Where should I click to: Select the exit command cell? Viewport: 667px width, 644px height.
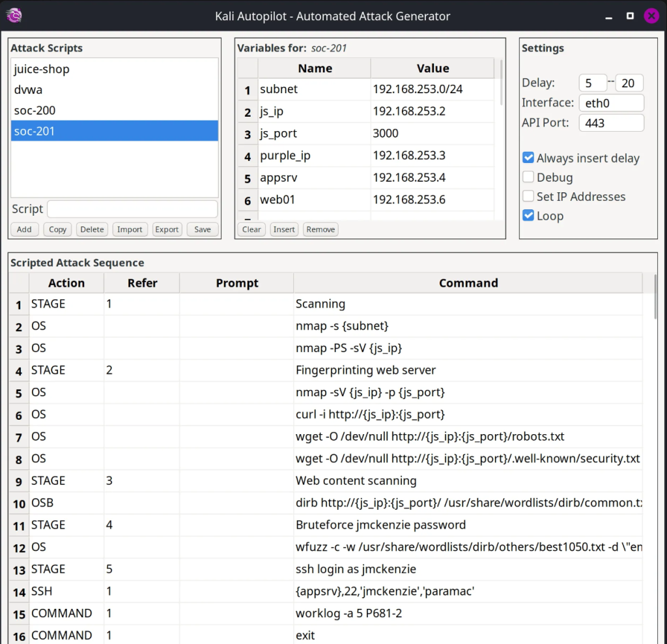(x=468, y=635)
